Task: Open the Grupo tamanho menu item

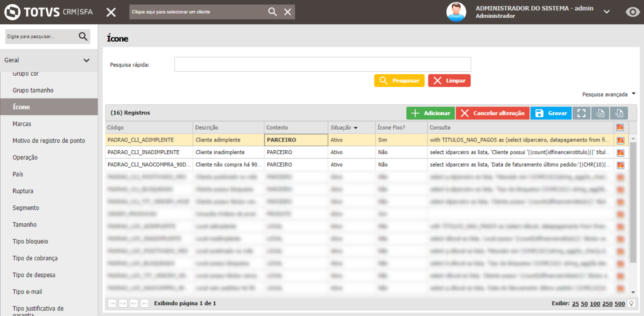Action: pos(33,90)
